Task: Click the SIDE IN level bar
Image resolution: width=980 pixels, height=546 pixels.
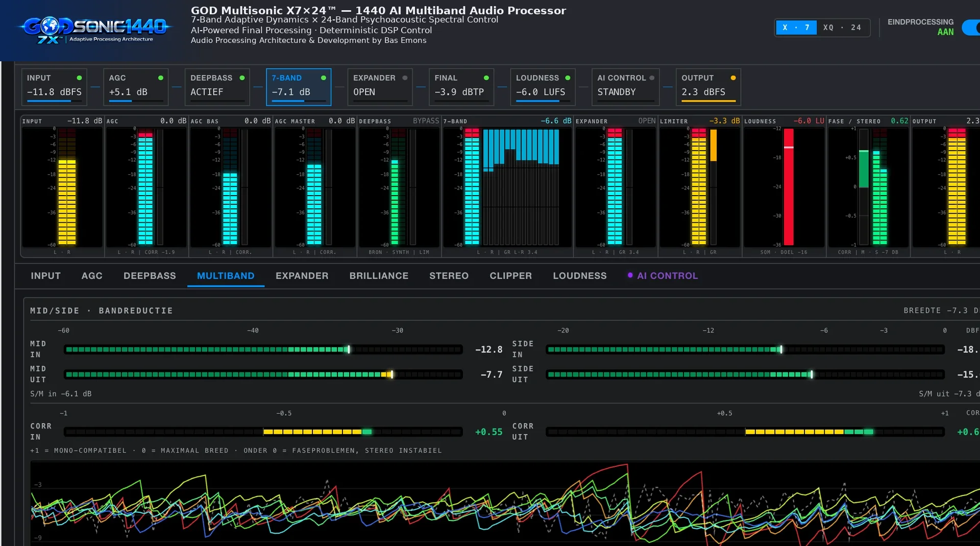Action: pyautogui.click(x=745, y=349)
